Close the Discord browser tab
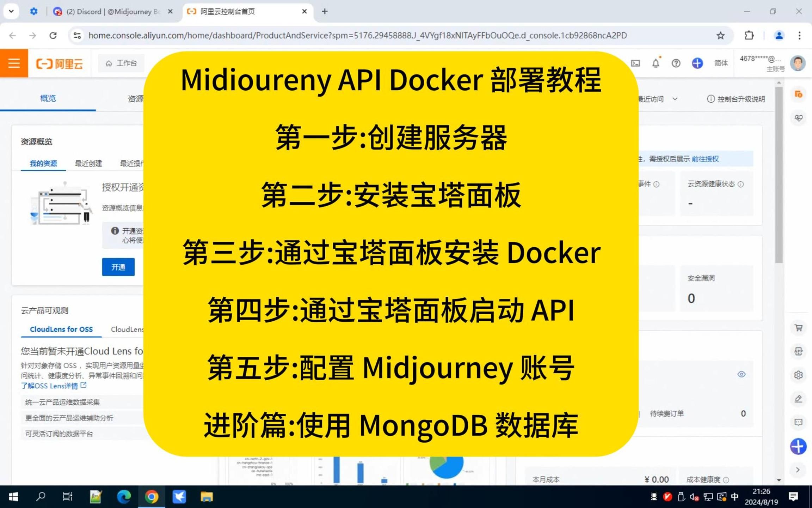The image size is (812, 508). point(170,12)
